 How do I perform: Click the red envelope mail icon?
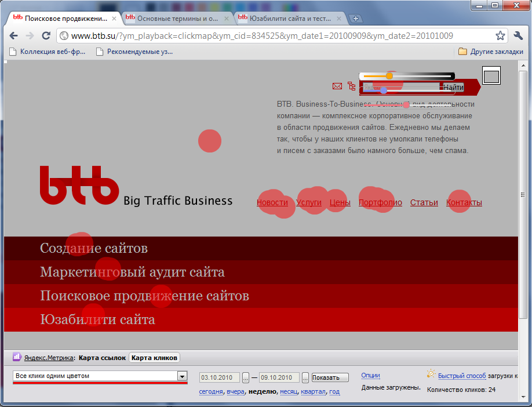(x=337, y=86)
